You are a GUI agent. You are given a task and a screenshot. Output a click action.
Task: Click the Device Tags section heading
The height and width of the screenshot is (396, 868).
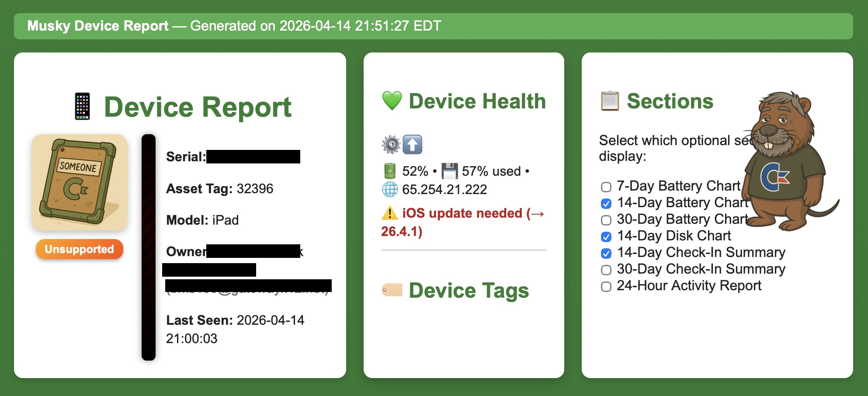pyautogui.click(x=469, y=290)
